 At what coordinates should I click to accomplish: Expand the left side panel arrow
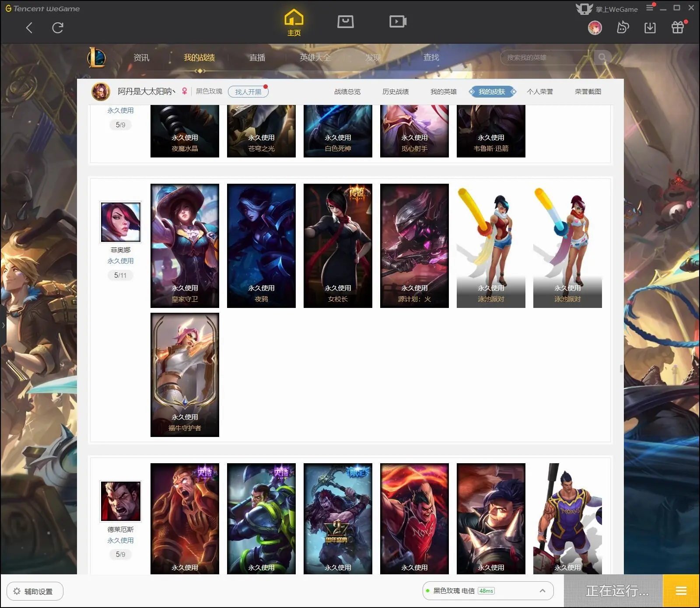(3, 325)
